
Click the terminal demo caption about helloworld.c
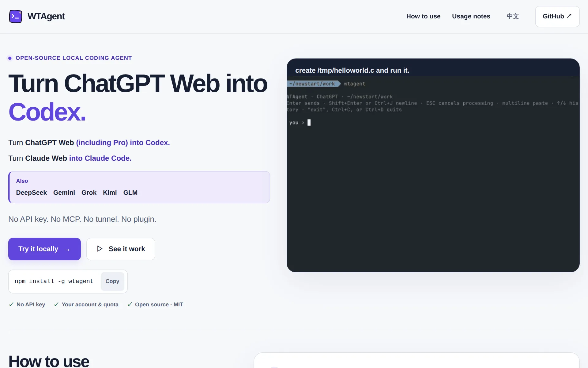[352, 71]
